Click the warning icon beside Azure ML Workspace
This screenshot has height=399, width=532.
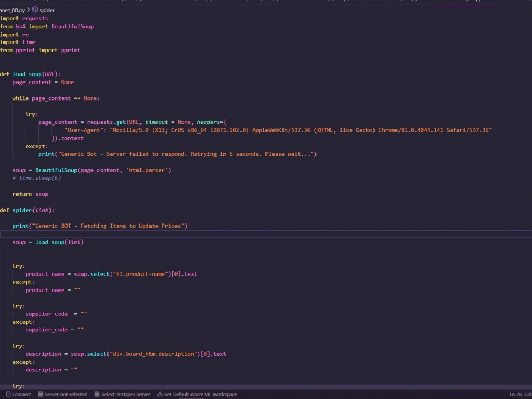[x=160, y=394]
